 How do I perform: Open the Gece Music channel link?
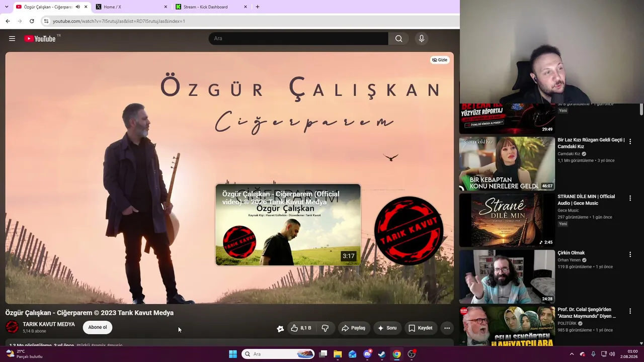click(x=568, y=210)
